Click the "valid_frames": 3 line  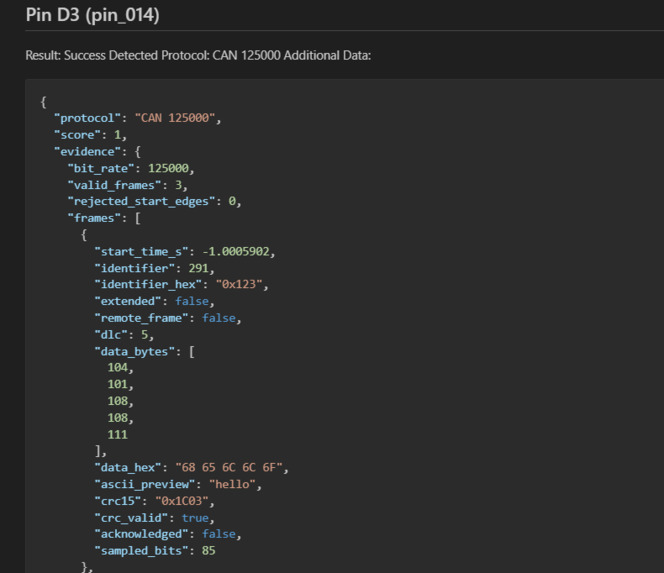pyautogui.click(x=127, y=185)
